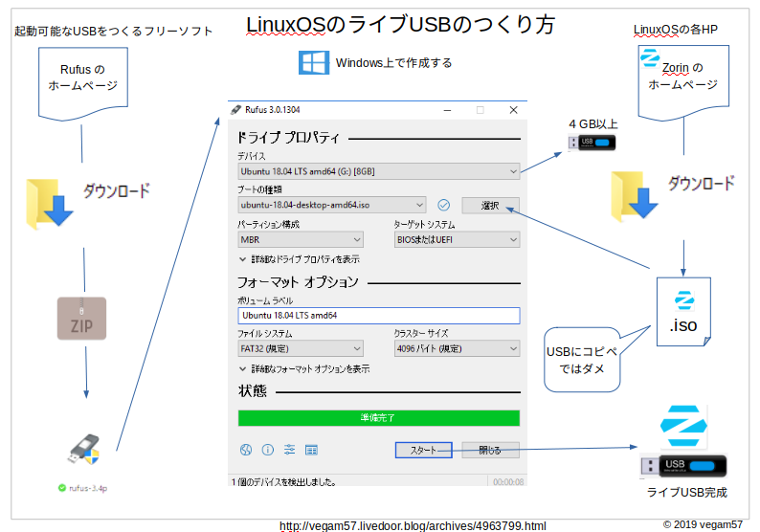Click the 4 GB以上 label
This screenshot has width=760, height=532.
click(x=593, y=124)
